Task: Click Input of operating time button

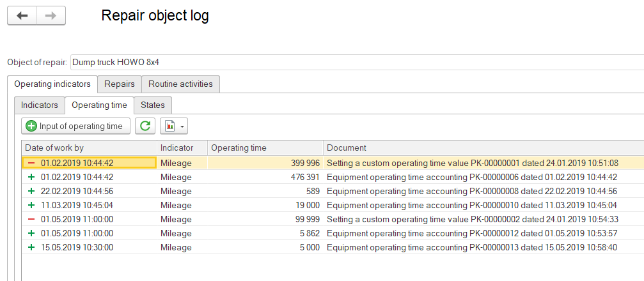Action: (x=76, y=126)
